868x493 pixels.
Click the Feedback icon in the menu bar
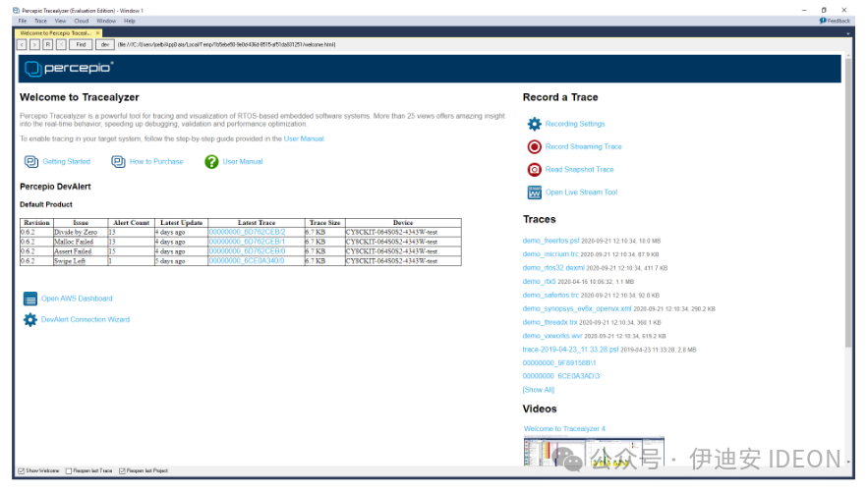tap(823, 21)
